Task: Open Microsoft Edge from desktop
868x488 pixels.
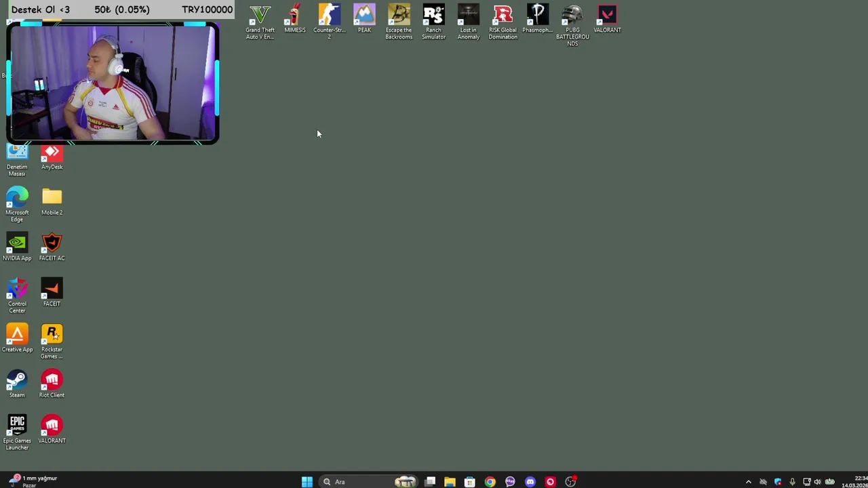Action: point(17,204)
